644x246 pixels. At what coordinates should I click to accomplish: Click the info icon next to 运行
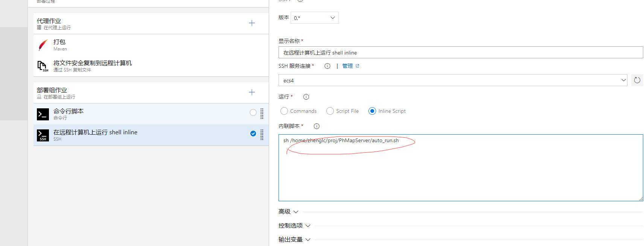306,97
